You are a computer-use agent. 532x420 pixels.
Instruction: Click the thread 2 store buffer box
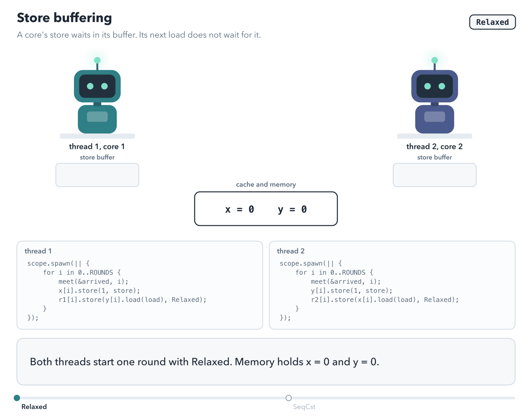click(435, 175)
